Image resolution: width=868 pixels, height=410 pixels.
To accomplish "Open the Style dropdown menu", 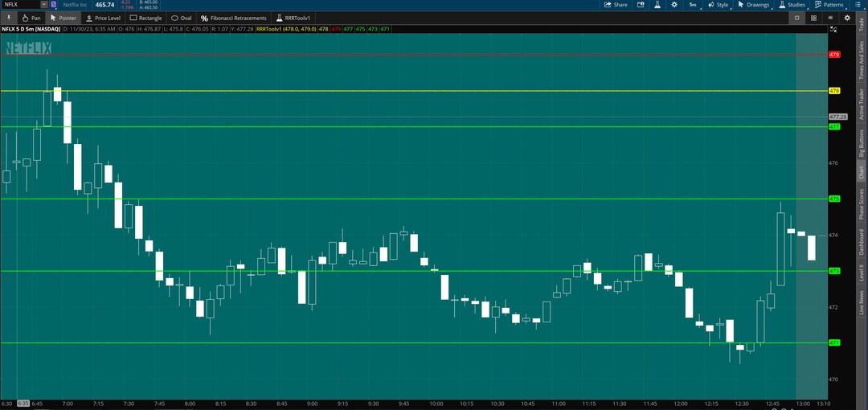I will pos(719,5).
